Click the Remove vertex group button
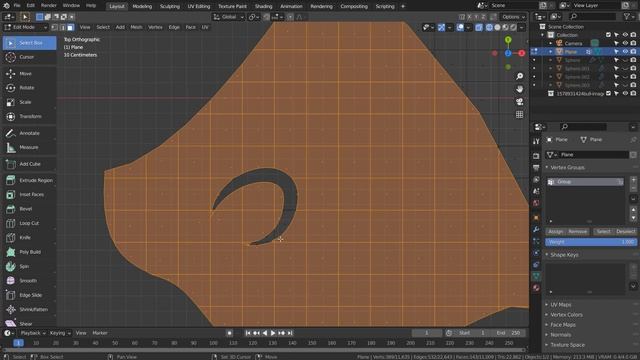 (578, 231)
